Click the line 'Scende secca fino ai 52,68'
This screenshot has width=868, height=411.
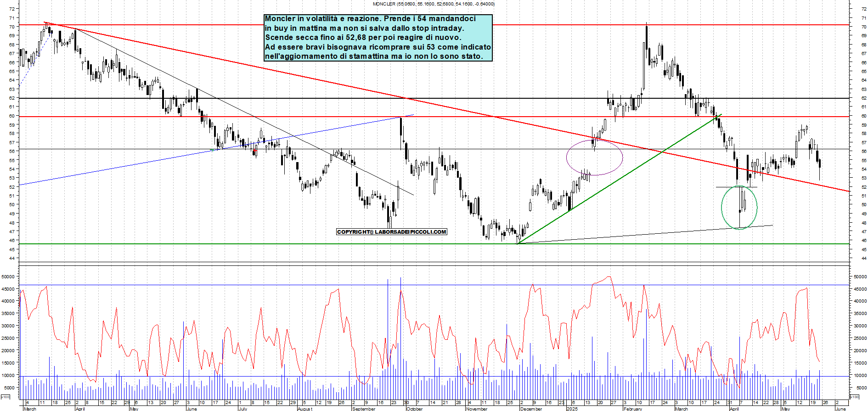pos(363,38)
